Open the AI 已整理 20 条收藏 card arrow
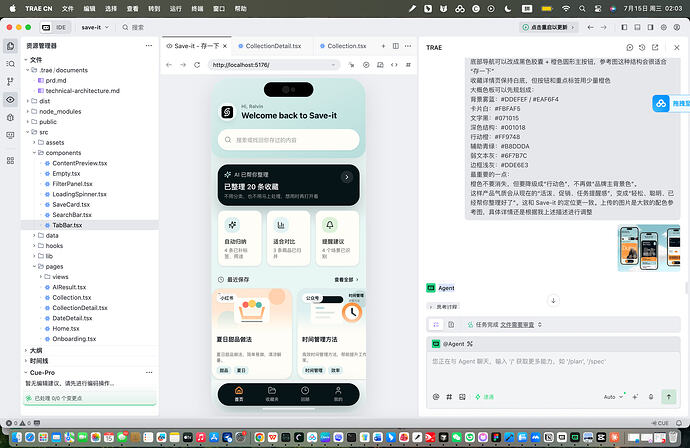This screenshot has height=448, width=690. [x=347, y=177]
